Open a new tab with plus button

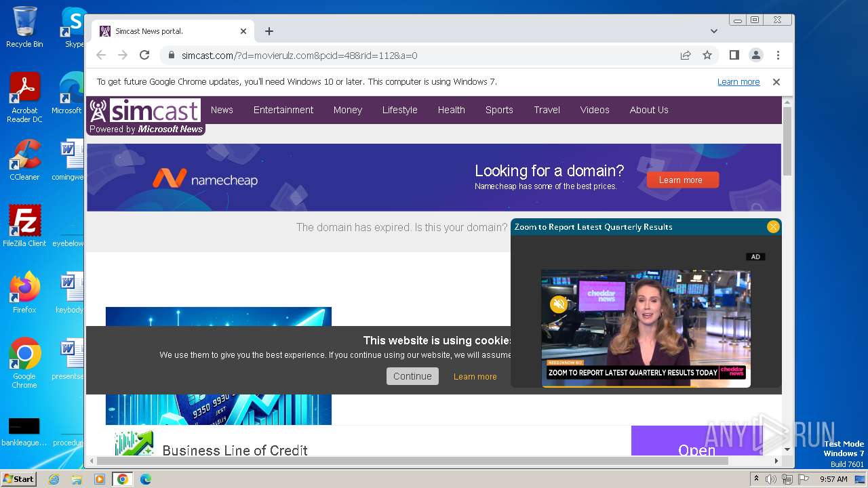point(269,31)
